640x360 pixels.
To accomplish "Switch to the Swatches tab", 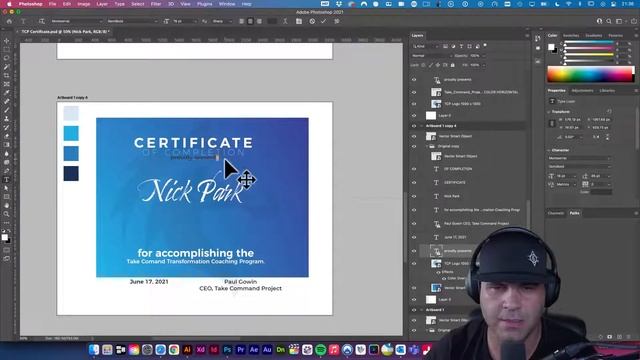I will [571, 36].
